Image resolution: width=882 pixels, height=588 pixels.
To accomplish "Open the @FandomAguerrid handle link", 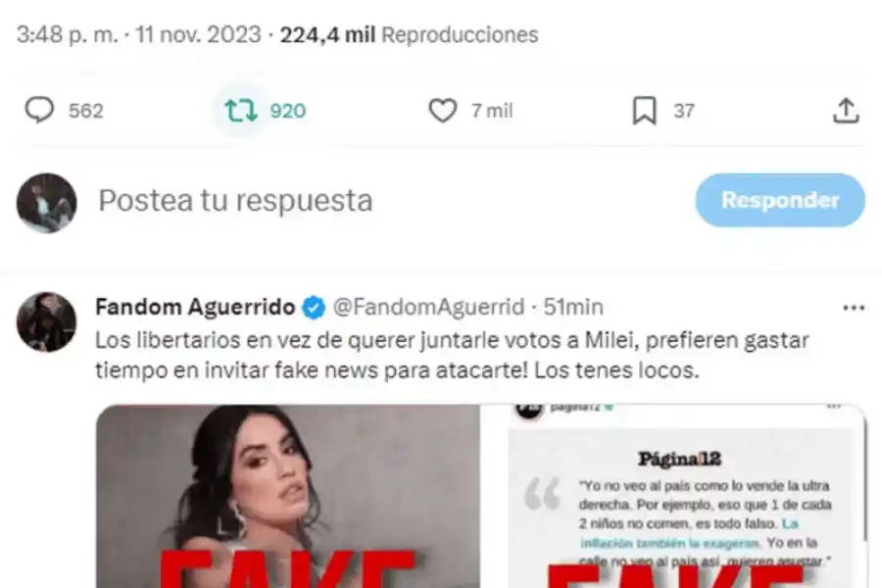I will 428,307.
